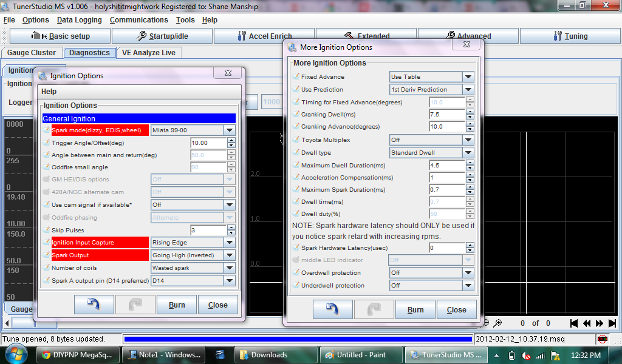Click the help icon beside Number of coils
622x364 pixels.
click(46, 268)
